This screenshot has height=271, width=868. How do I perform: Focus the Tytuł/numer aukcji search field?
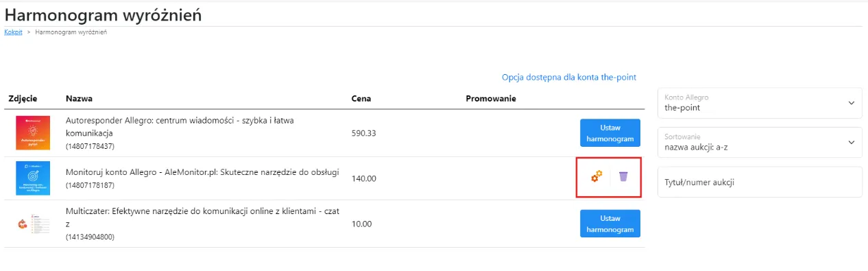point(760,182)
